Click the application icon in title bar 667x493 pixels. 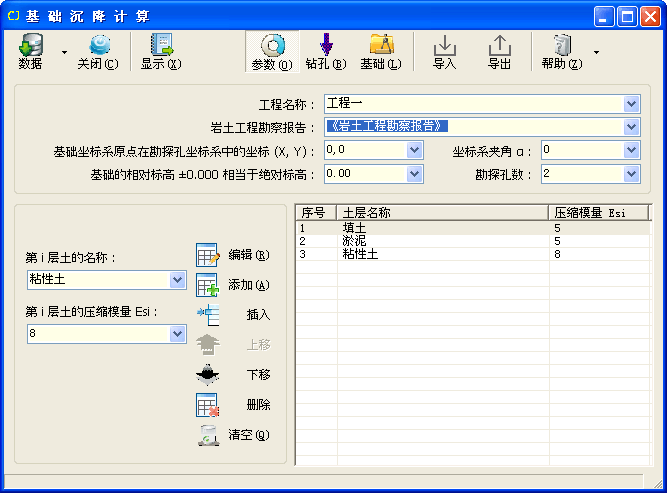[14, 16]
